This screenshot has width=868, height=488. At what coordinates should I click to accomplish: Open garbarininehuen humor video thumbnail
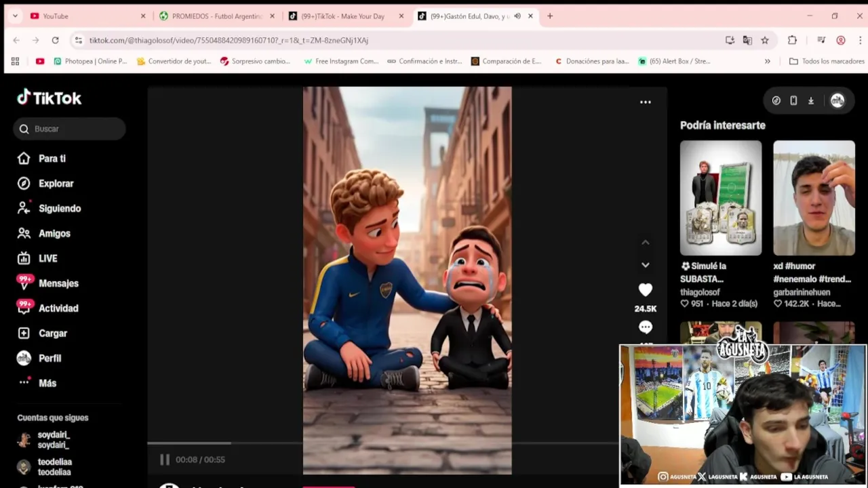pyautogui.click(x=814, y=198)
